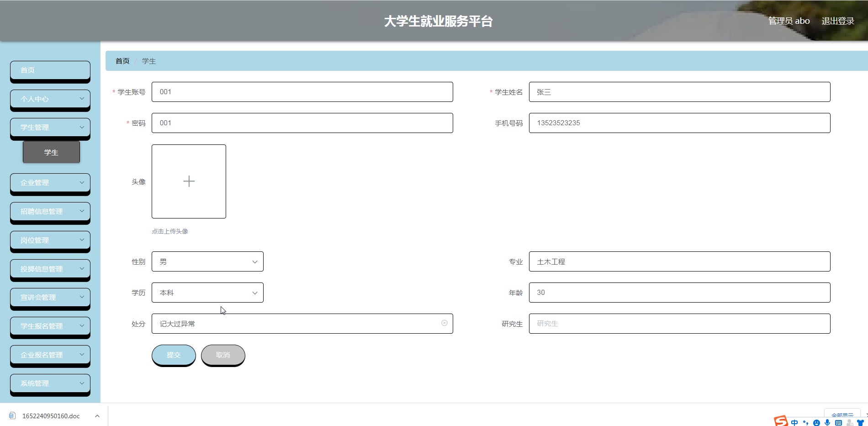Open the 系统管理 menu item

click(50, 383)
